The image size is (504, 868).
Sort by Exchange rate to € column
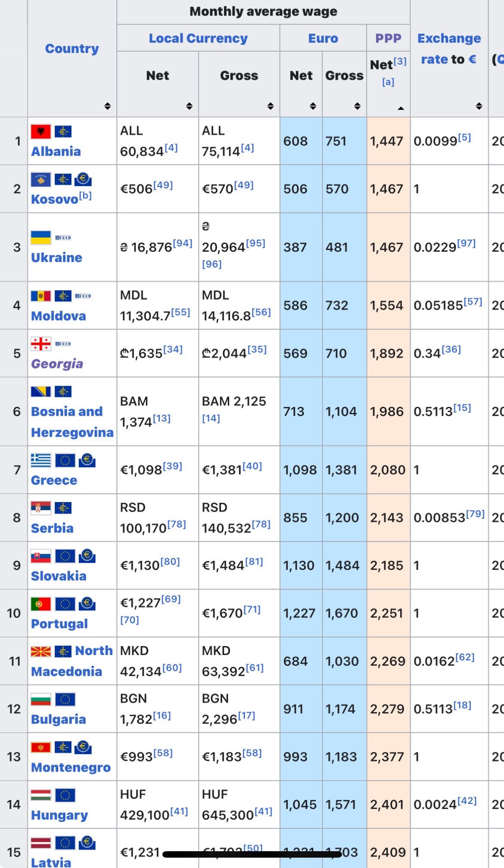pyautogui.click(x=479, y=106)
